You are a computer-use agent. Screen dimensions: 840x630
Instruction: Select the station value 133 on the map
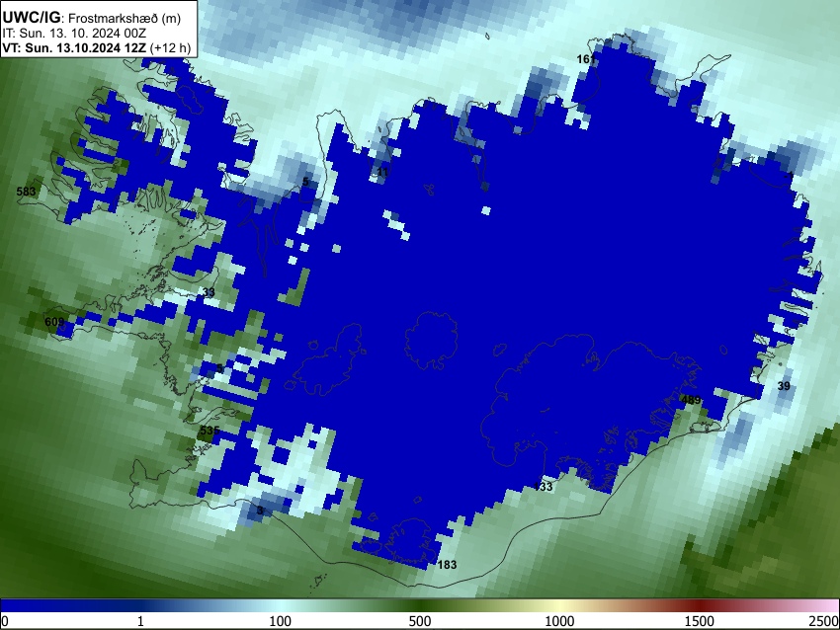543,487
